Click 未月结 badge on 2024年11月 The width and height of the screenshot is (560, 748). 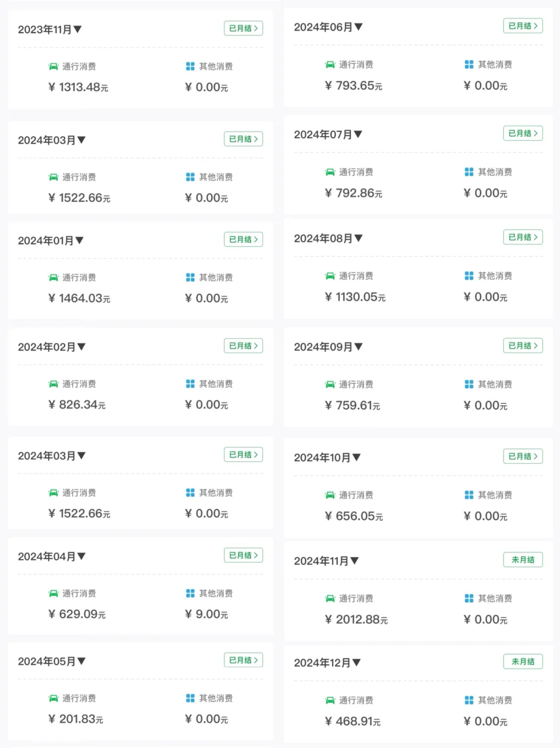point(523,560)
